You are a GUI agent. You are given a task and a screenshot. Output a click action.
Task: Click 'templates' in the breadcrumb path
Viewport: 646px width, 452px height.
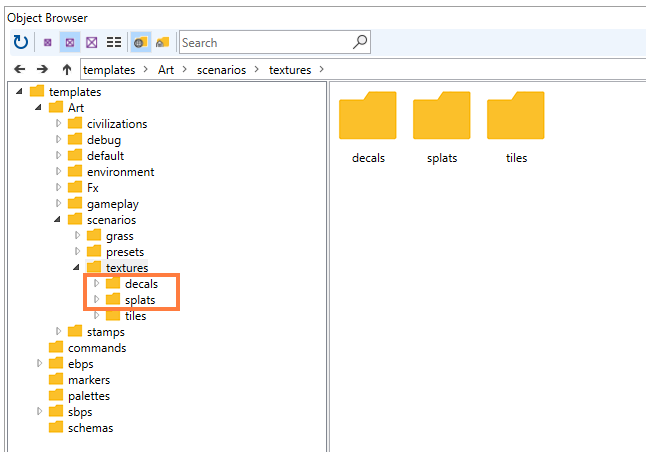[x=109, y=70]
